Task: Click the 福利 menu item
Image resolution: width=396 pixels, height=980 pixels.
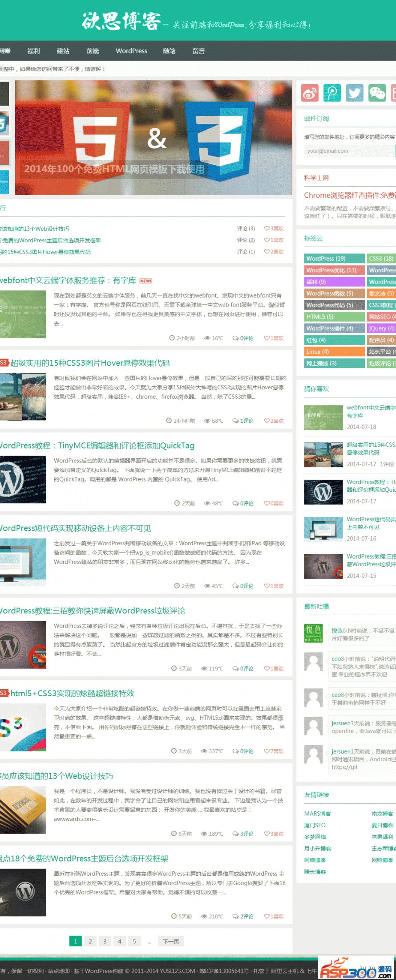Action: [x=34, y=51]
